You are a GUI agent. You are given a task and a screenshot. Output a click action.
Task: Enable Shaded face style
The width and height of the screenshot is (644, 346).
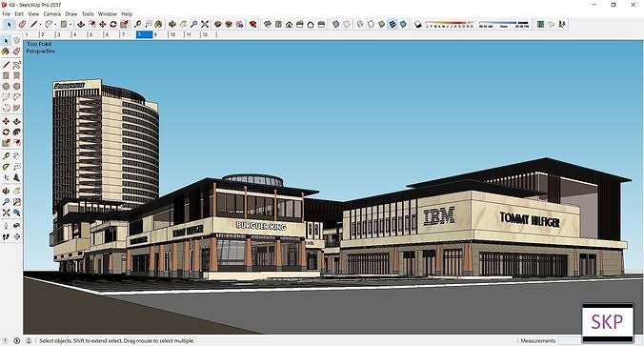[382, 24]
